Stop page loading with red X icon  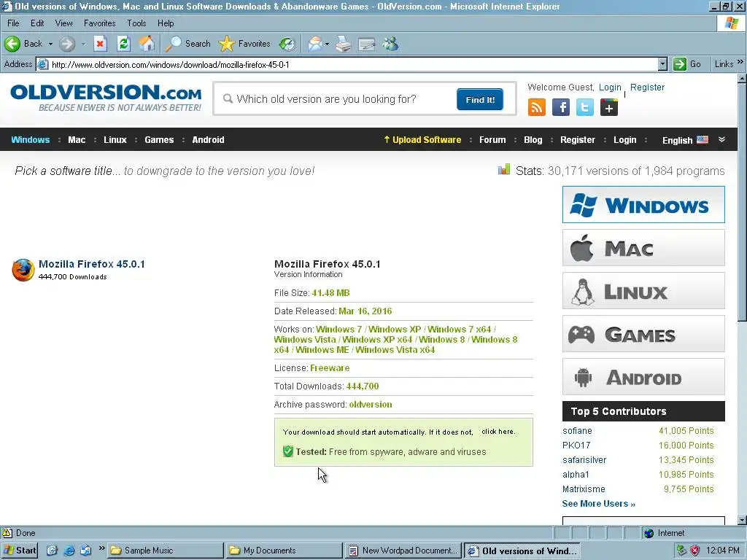[x=99, y=44]
